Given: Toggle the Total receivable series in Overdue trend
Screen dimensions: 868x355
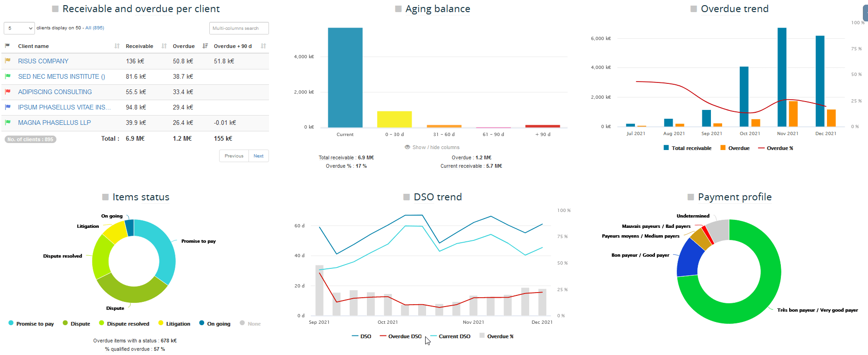Looking at the screenshot, I should [x=688, y=148].
